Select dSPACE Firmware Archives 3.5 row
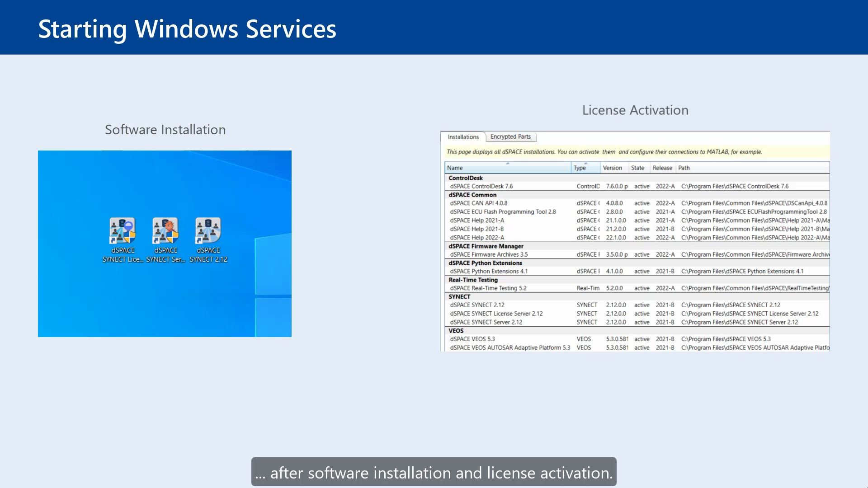Screen dimensions: 868x488 [637, 254]
